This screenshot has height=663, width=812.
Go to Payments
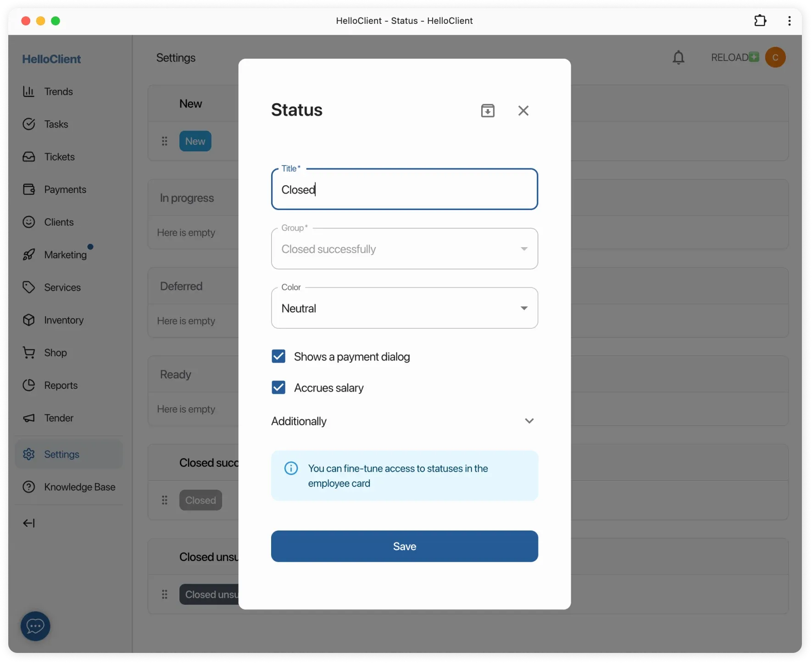click(65, 189)
